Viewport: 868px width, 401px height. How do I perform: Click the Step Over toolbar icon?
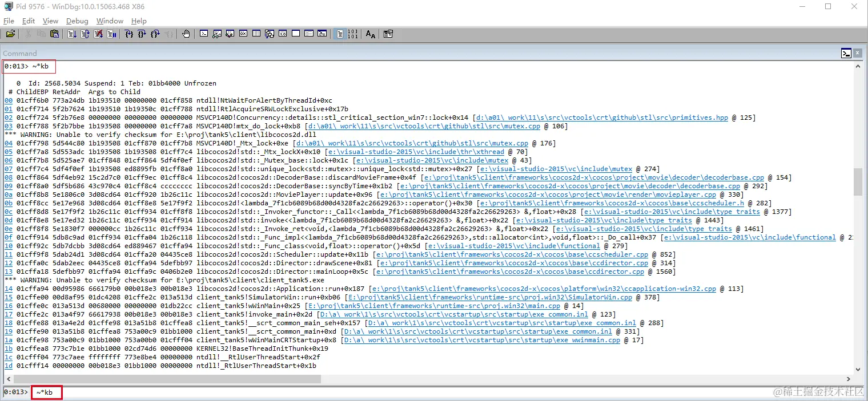point(142,34)
